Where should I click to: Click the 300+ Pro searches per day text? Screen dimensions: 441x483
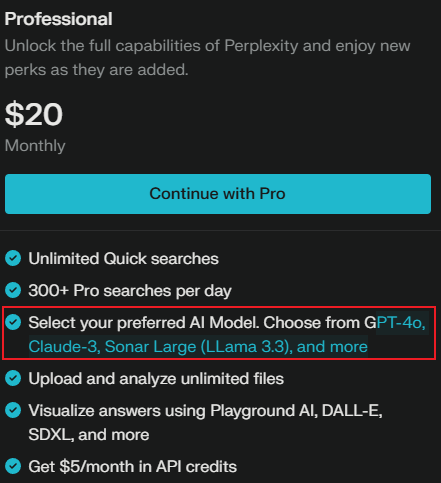[x=130, y=291]
